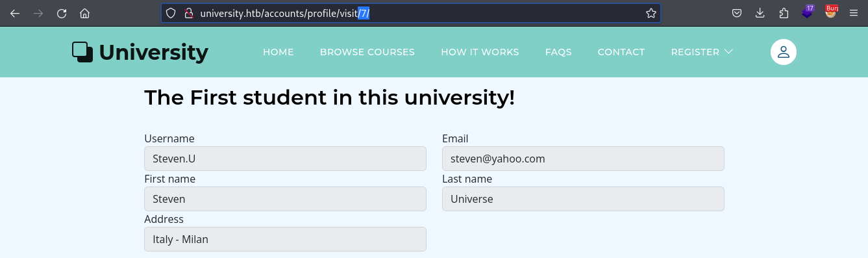Open the CONTACT page link
The width and height of the screenshot is (868, 258).
tap(621, 52)
